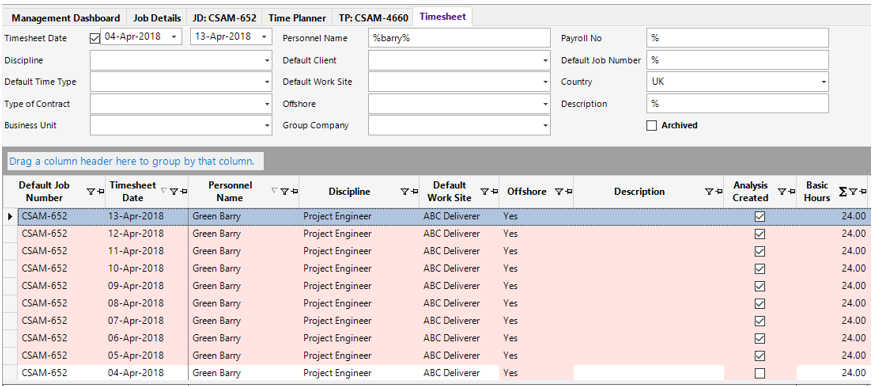Click the Default Job Number filter field
Image resolution: width=872 pixels, height=386 pixels.
[x=737, y=60]
